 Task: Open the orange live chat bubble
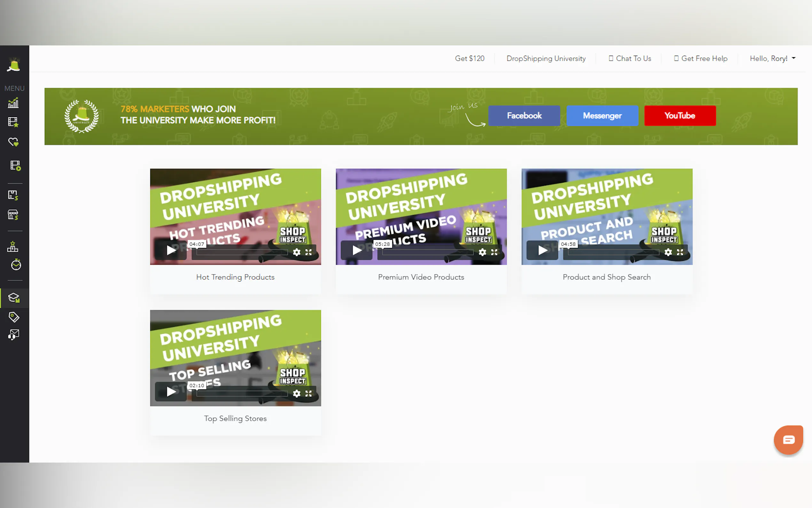pos(788,440)
